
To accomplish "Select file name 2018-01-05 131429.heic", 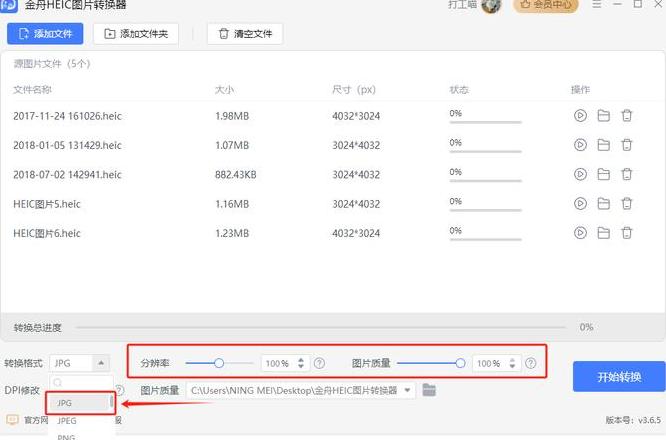I will [67, 145].
